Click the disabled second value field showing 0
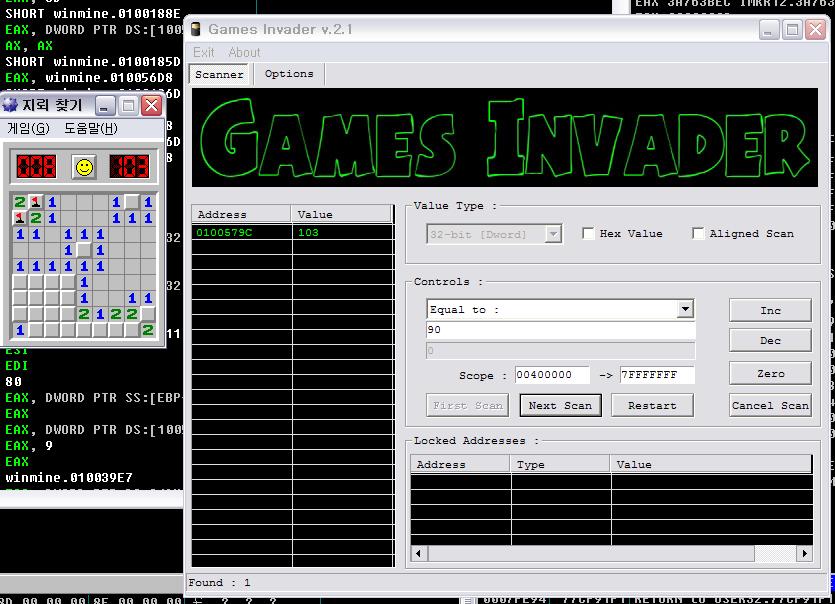 click(x=561, y=350)
